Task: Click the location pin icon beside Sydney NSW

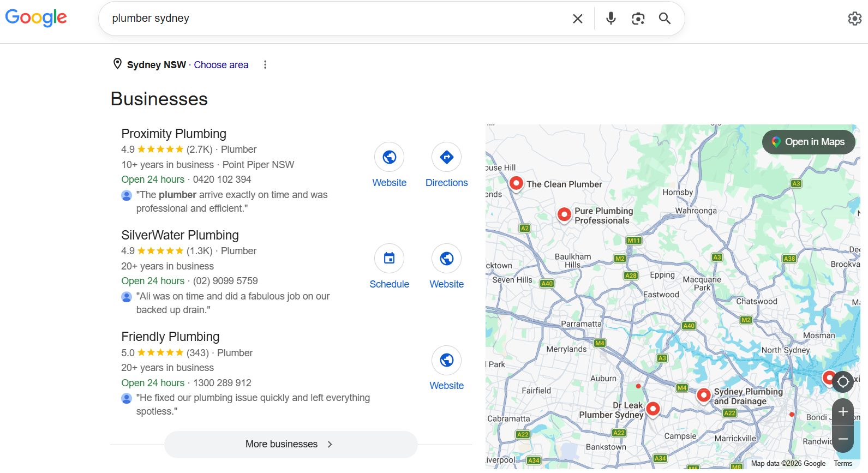Action: [x=117, y=64]
